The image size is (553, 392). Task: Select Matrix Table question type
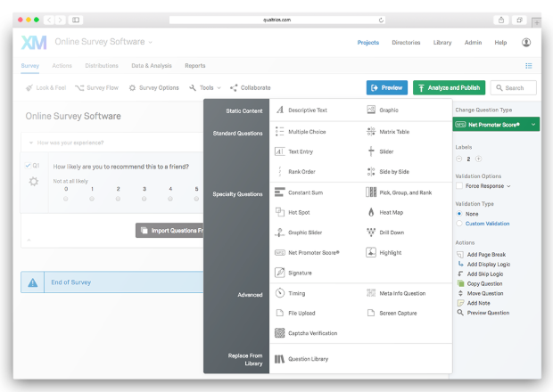coord(388,132)
